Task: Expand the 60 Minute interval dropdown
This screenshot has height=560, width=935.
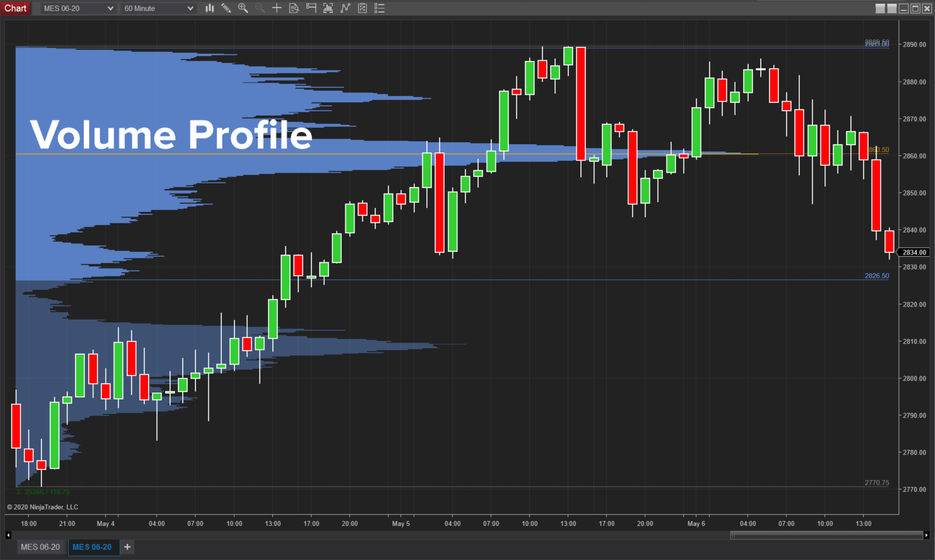Action: point(190,9)
